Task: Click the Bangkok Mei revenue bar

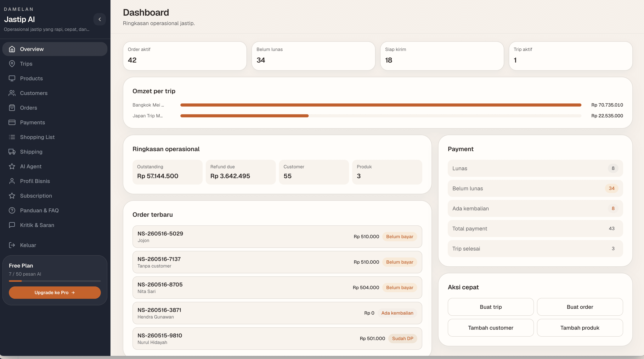Action: pyautogui.click(x=381, y=105)
